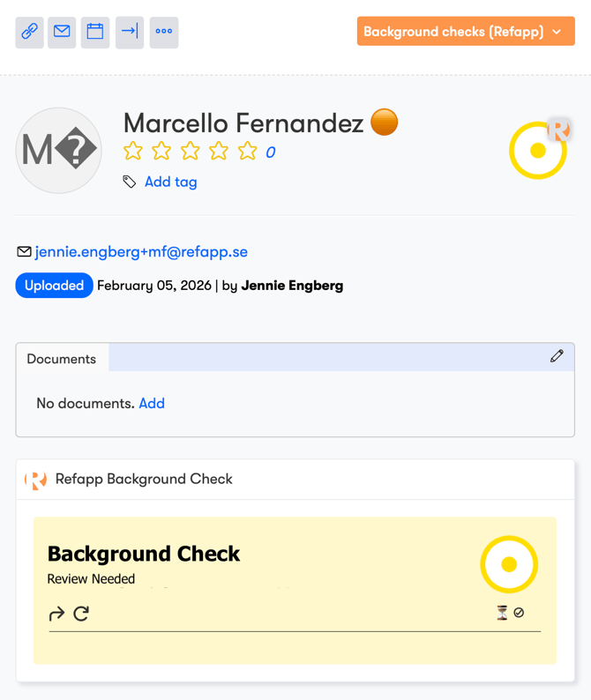Click the forward arrow in Background Check
Image resolution: width=591 pixels, height=700 pixels.
(56, 614)
